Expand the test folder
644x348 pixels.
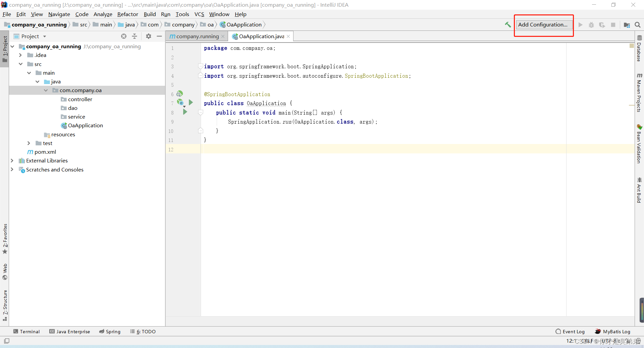(x=29, y=143)
